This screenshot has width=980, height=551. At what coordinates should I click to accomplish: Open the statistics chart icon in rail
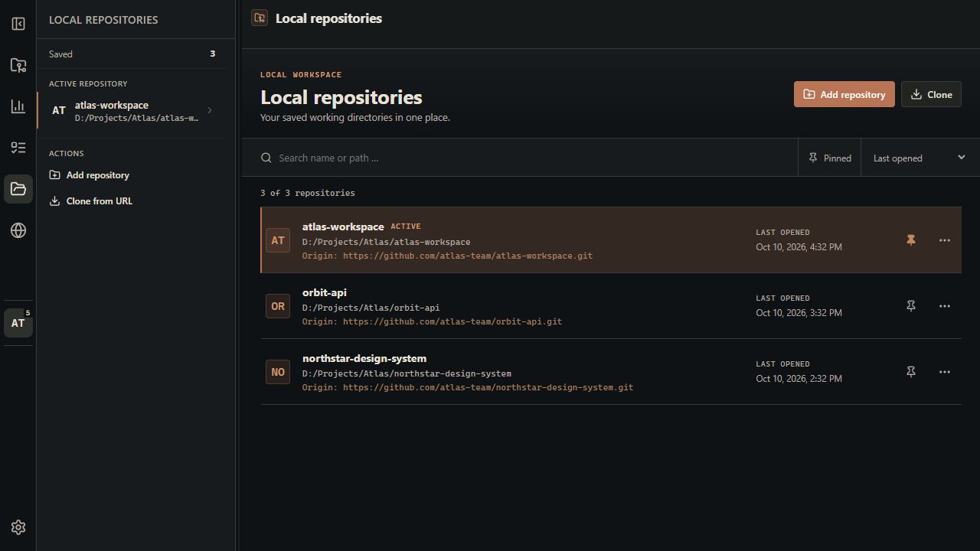(x=18, y=106)
